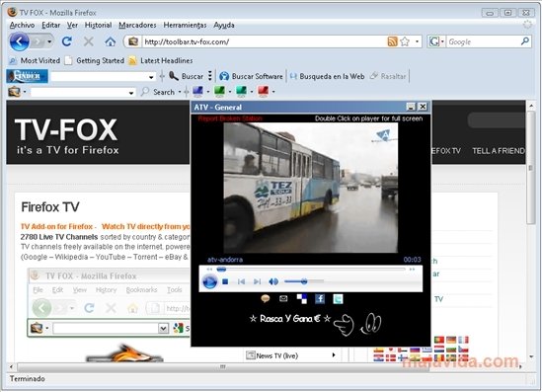The height and width of the screenshot is (392, 542).
Task: Share the station on Twitter
Action: pos(338,298)
